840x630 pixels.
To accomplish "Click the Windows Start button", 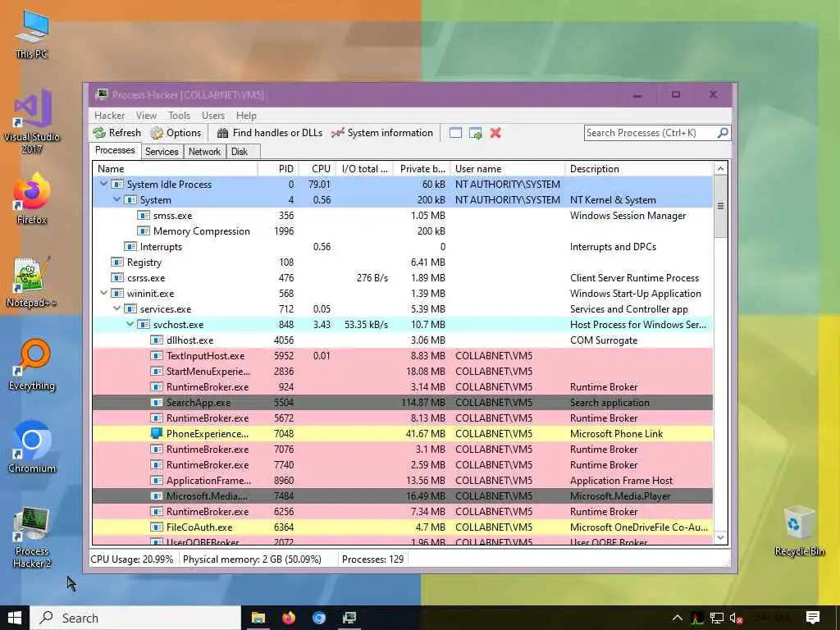I will tap(15, 618).
